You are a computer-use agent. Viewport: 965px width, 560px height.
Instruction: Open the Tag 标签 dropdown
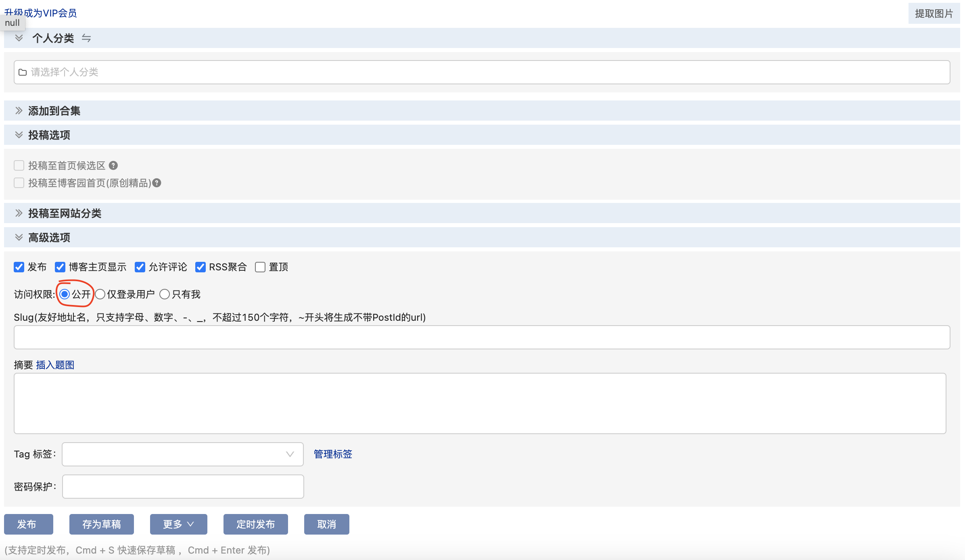click(183, 454)
